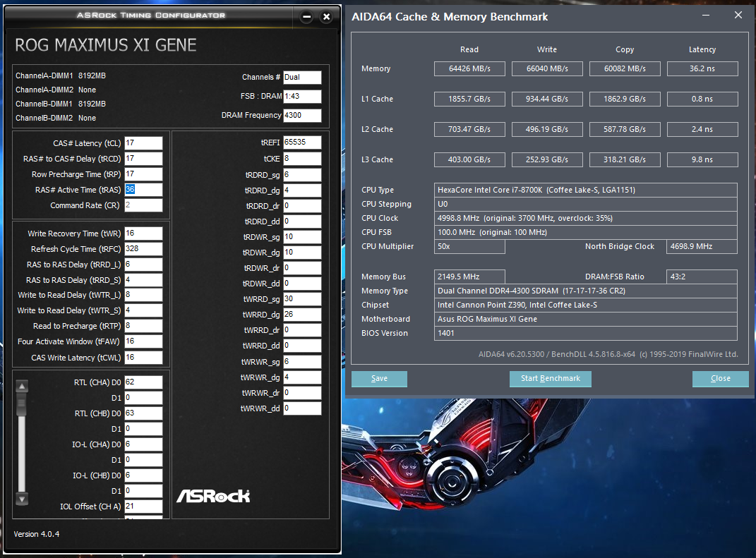Click the tRRD_S field
Screen dimensions: 756x558
(x=143, y=279)
